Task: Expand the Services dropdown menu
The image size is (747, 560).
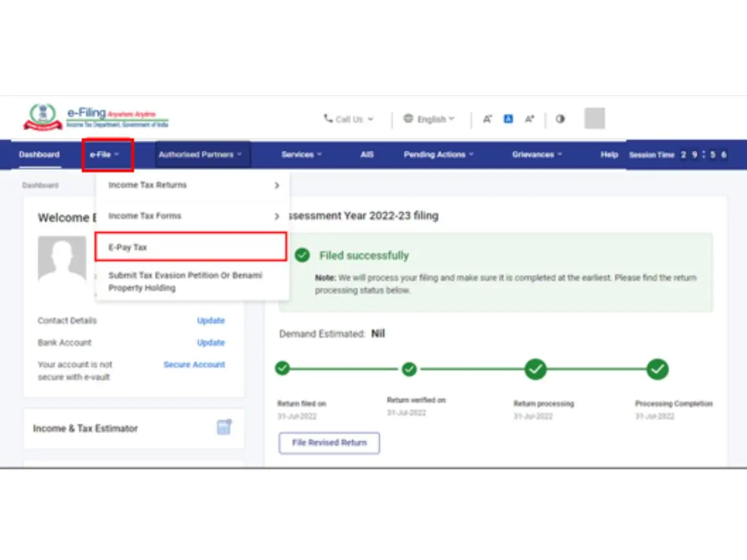Action: pyautogui.click(x=301, y=154)
